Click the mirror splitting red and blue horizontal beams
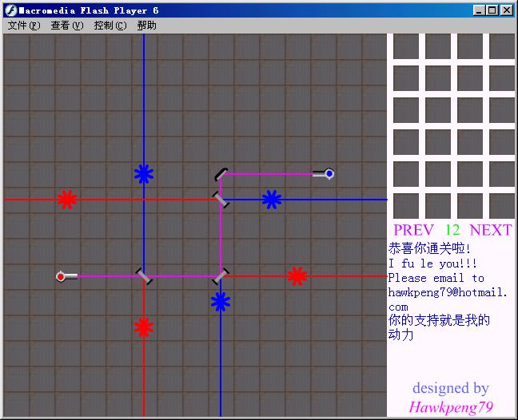This screenshot has width=518, height=420. 221,200
